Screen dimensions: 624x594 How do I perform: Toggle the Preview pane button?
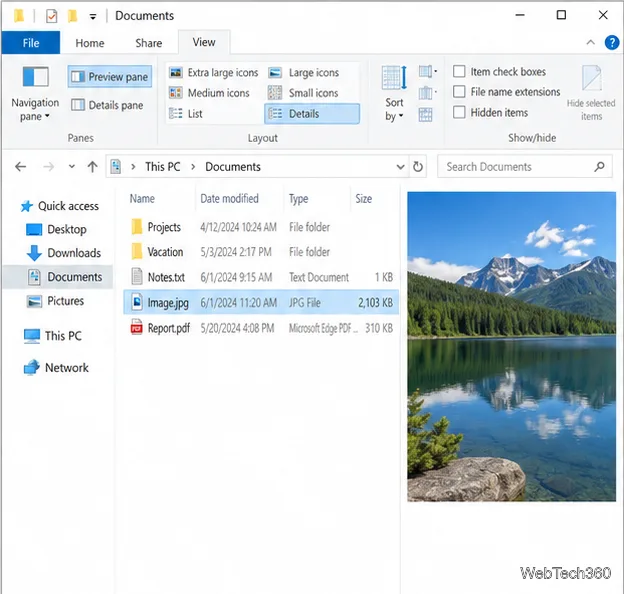click(x=110, y=76)
